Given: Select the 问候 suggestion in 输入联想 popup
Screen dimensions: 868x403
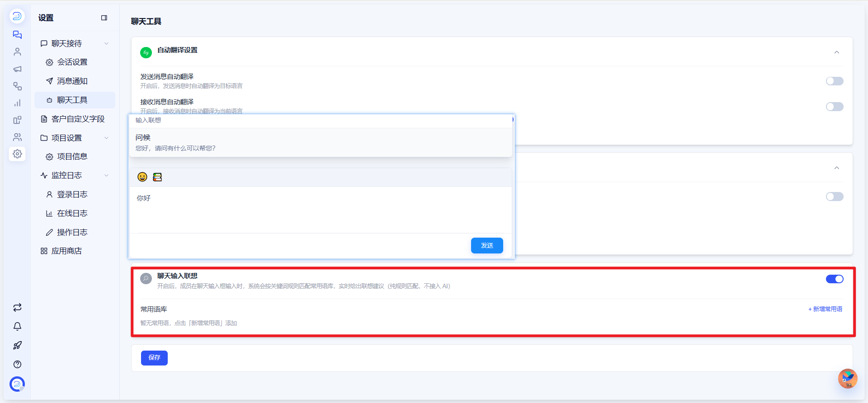Looking at the screenshot, I should [321, 143].
